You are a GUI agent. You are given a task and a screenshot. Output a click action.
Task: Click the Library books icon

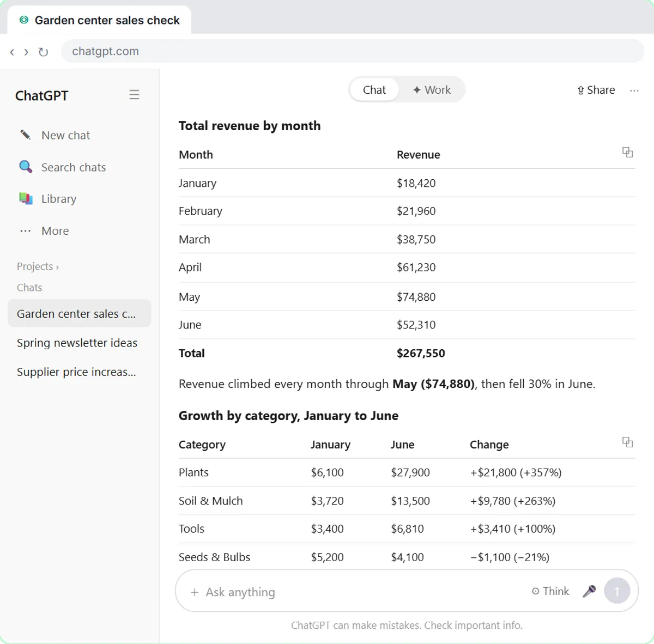[x=26, y=198]
